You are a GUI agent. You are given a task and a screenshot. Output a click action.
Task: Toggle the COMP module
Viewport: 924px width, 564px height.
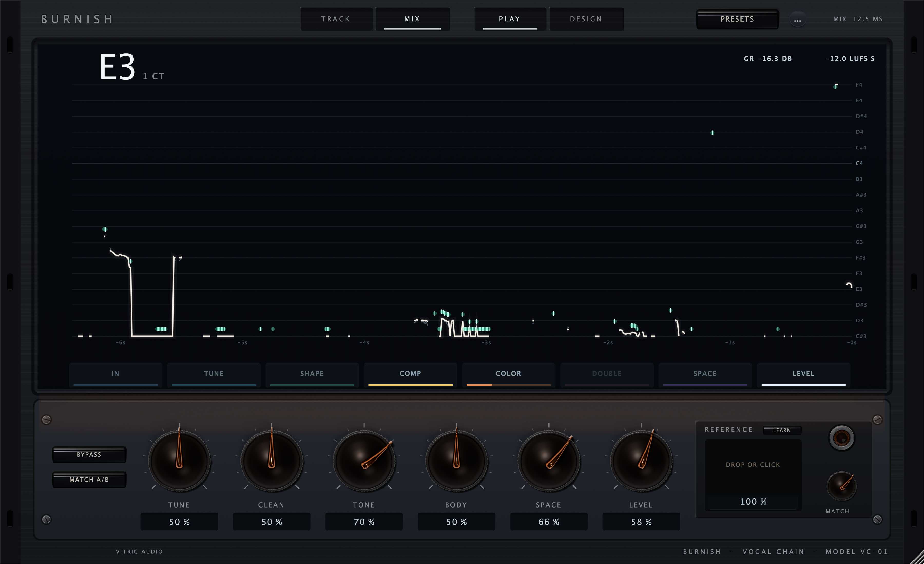[x=410, y=375]
